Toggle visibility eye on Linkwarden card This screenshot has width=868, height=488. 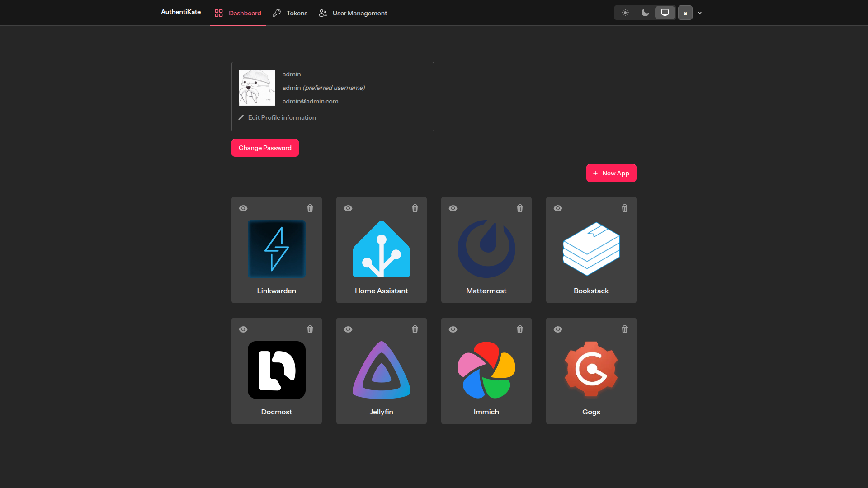(x=243, y=208)
